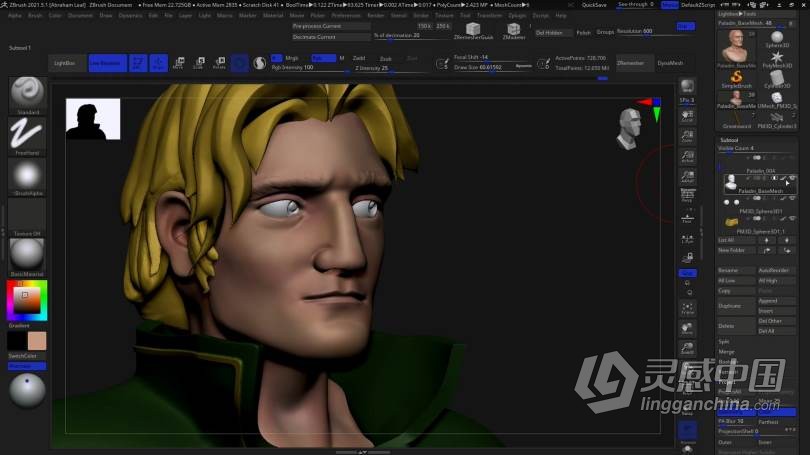Open the Color menu
This screenshot has height=455, width=810.
(55, 15)
